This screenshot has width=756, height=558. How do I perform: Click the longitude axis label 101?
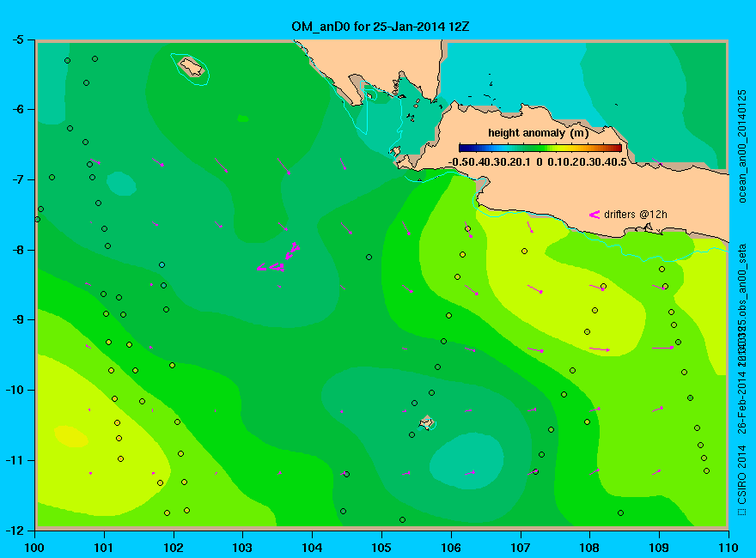[104, 548]
